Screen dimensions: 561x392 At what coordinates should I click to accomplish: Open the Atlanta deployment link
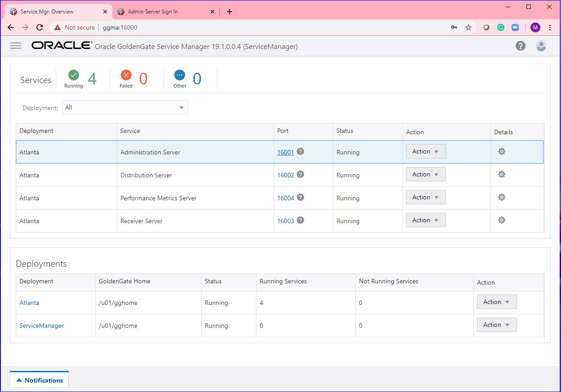pyautogui.click(x=29, y=303)
